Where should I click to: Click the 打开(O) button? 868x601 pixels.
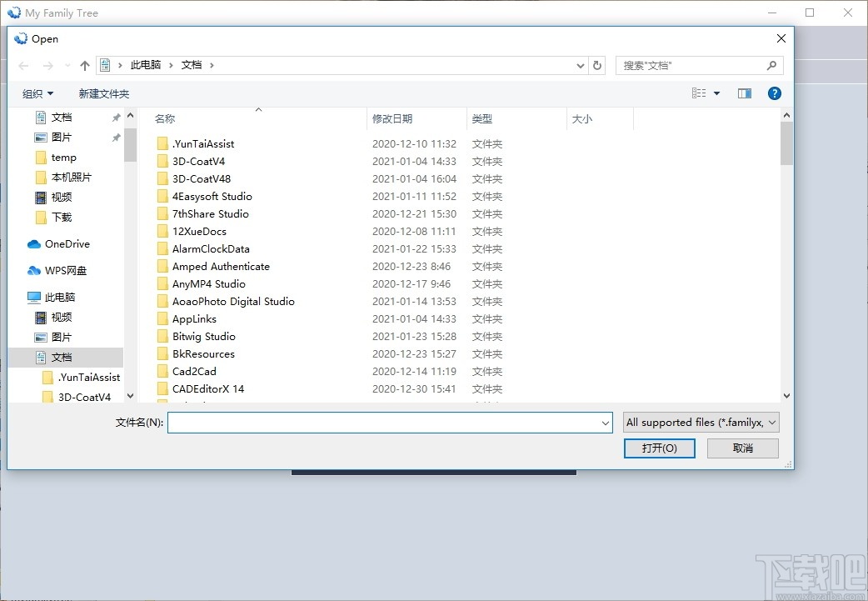coord(659,448)
